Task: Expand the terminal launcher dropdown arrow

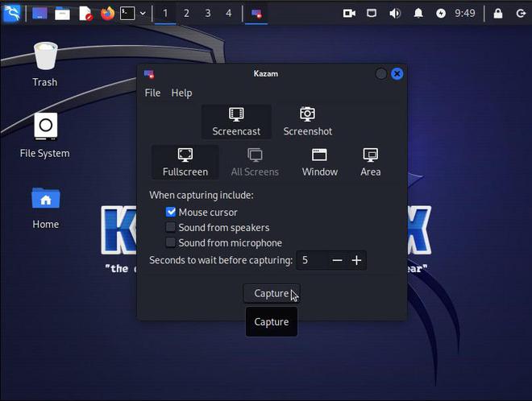Action: coord(143,14)
